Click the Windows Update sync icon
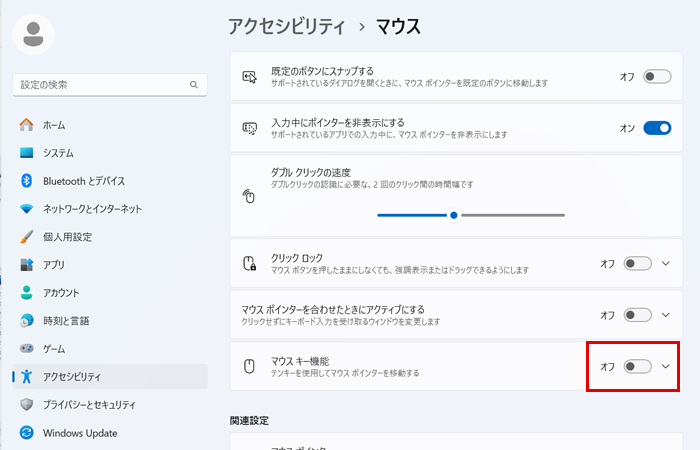This screenshot has height=450, width=700. pyautogui.click(x=26, y=433)
